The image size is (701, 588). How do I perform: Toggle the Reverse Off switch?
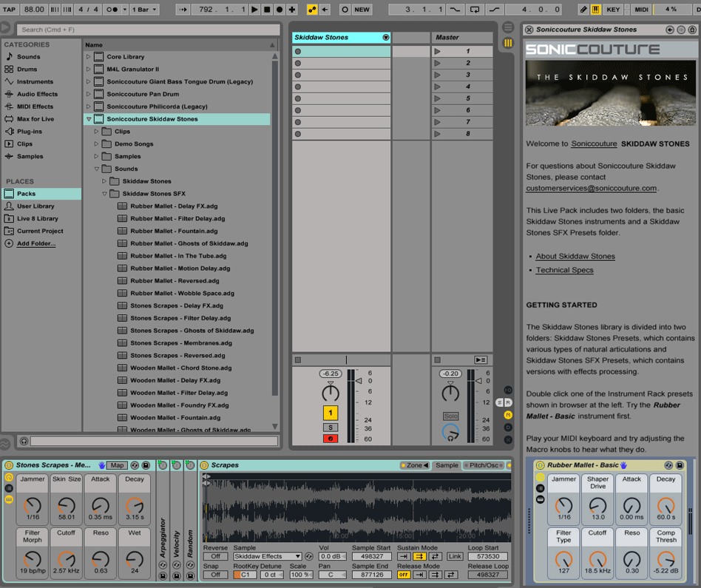(215, 557)
